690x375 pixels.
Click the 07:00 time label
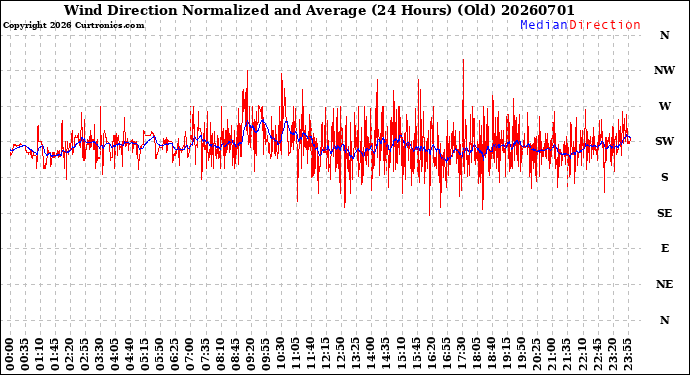[x=191, y=354]
